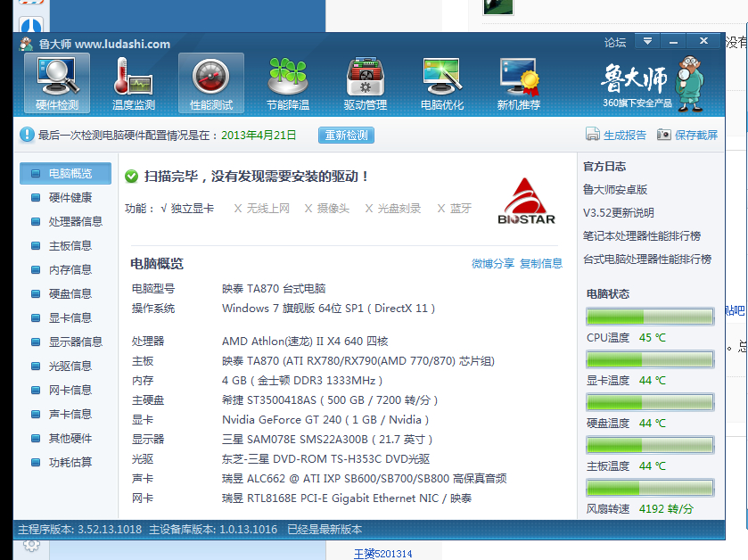This screenshot has height=560, width=748.
Task: Open the 性能测试 performance test
Action: click(211, 84)
